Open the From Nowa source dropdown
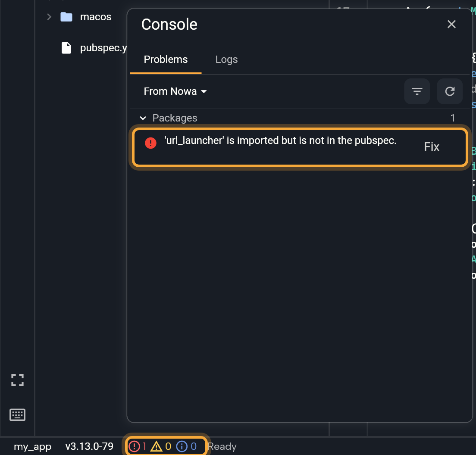 pos(175,91)
